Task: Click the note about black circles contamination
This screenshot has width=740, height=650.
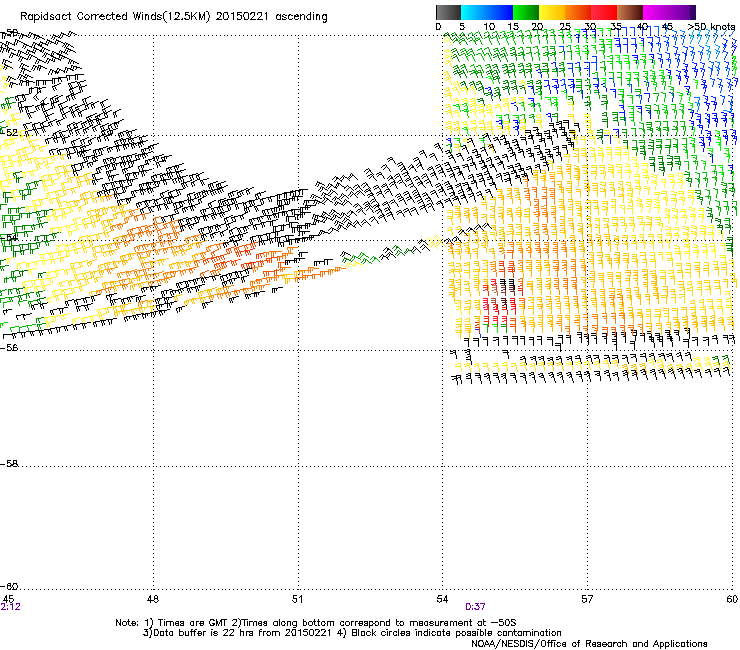Action: pyautogui.click(x=449, y=633)
